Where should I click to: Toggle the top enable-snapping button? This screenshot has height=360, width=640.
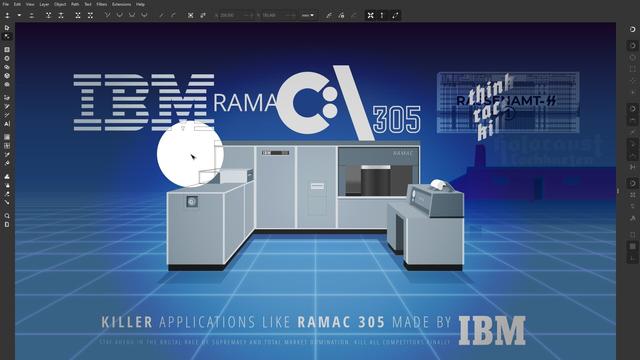[x=632, y=29]
